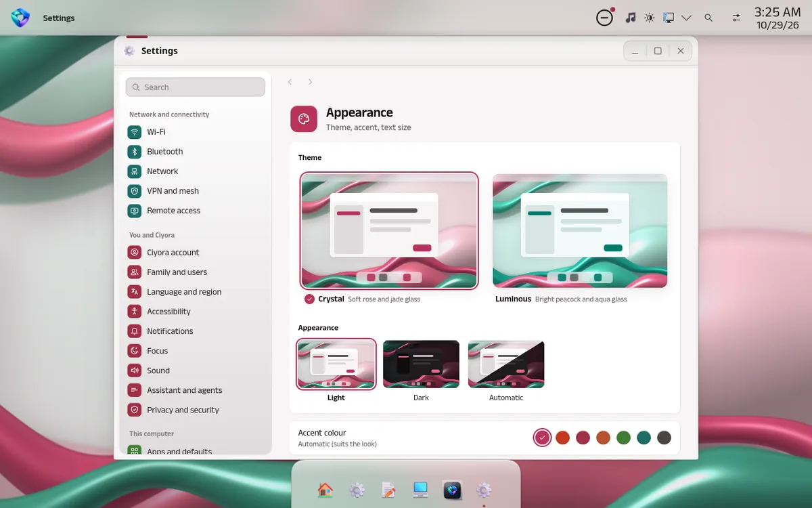Select the Luminous theme option
Screen dimensions: 812x508
(580, 230)
